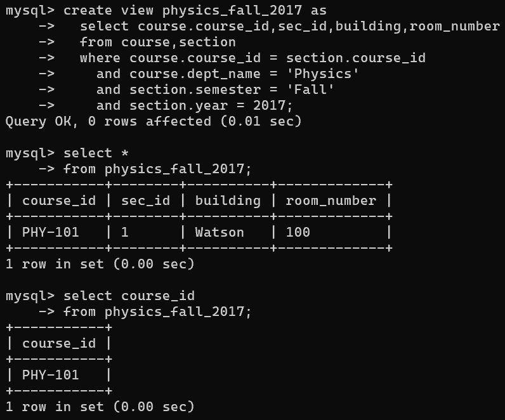Click the 'create view physics_fall_2017' command line

[195, 10]
